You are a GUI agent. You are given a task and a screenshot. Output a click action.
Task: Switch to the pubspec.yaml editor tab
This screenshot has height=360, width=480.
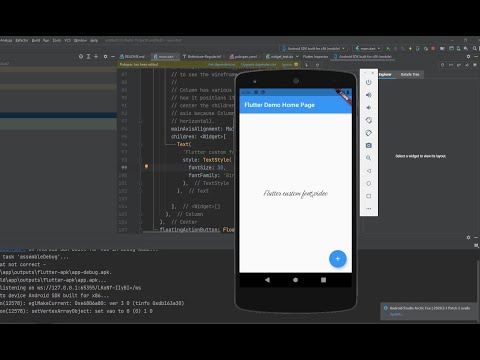click(x=244, y=57)
